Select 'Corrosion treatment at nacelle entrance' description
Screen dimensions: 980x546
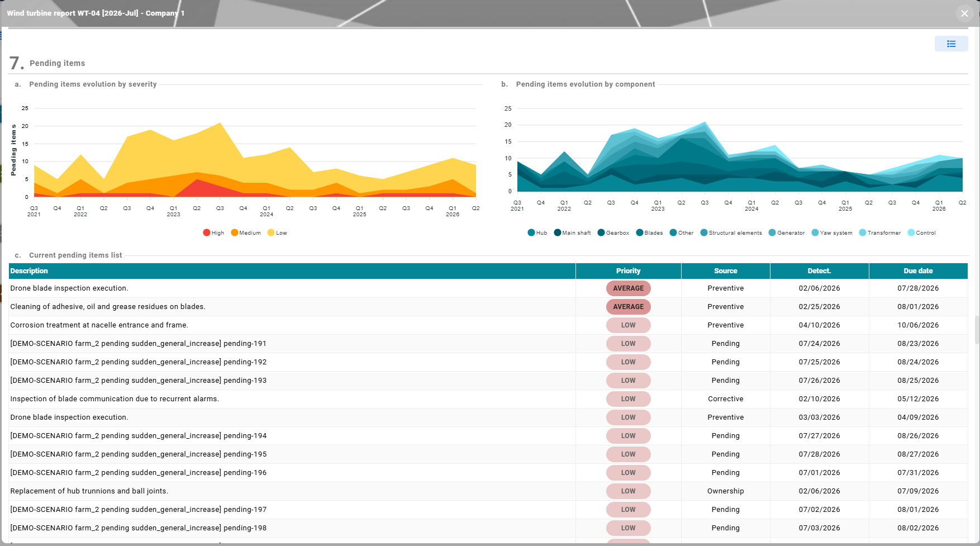(99, 325)
